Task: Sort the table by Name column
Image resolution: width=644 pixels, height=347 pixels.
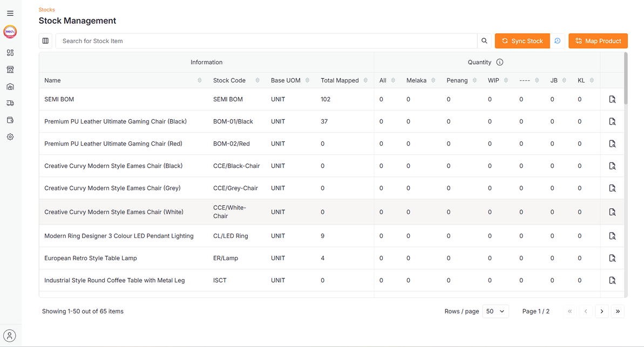Action: click(x=200, y=80)
